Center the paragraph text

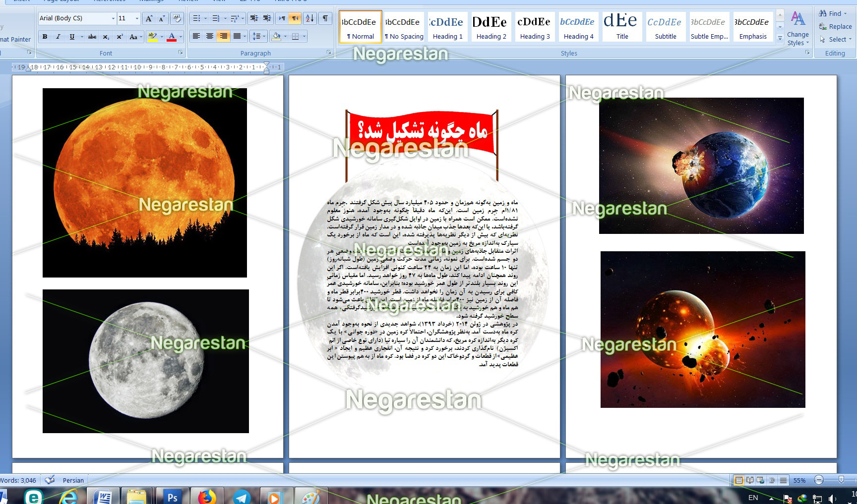pos(210,36)
